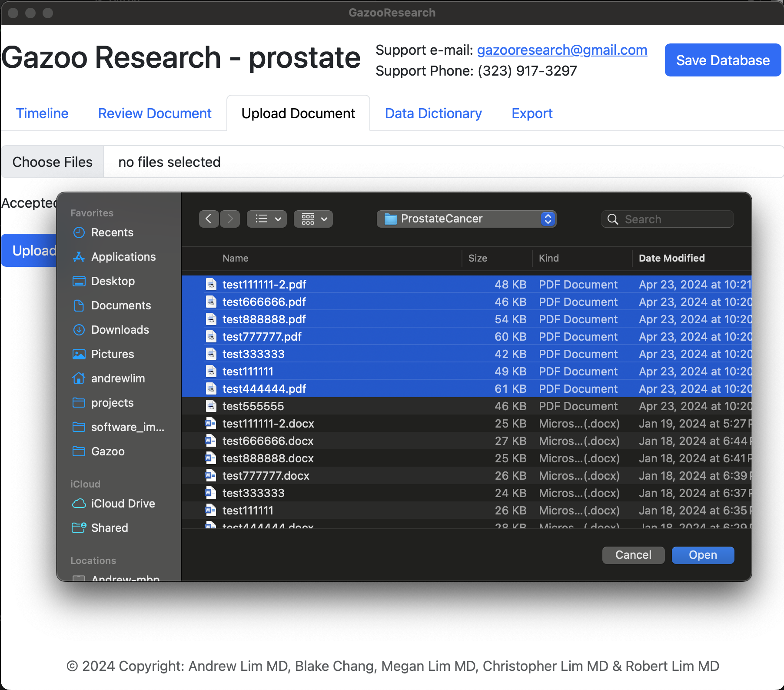Open Recents in the sidebar
784x690 pixels.
click(x=112, y=232)
